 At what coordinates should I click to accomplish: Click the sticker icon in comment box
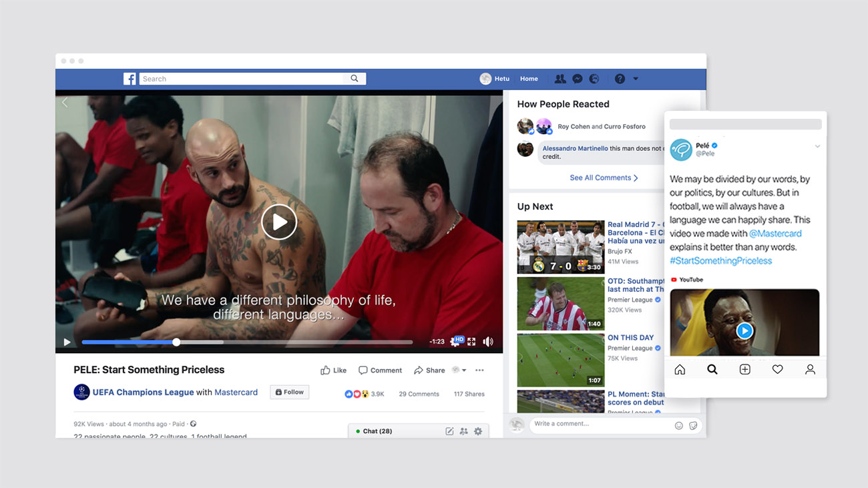click(x=693, y=425)
